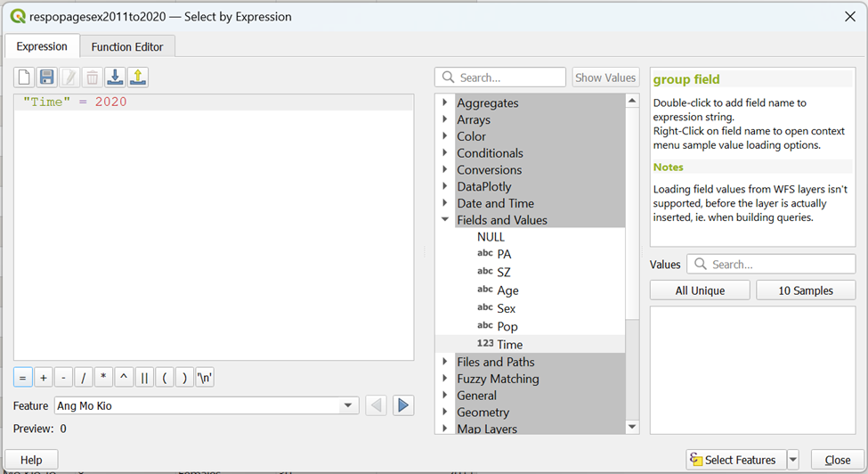Insert the new line '\n' operator

[x=205, y=378]
